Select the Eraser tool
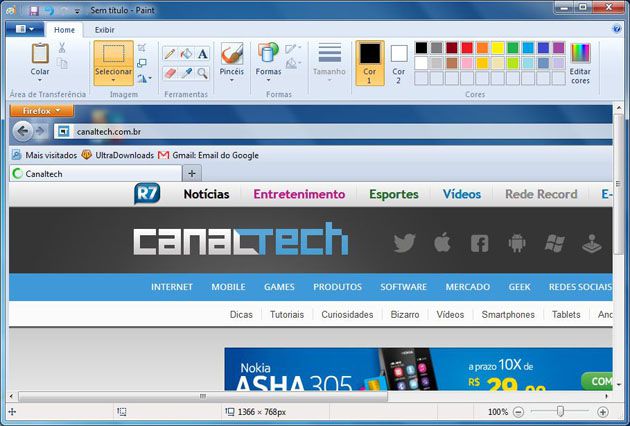This screenshot has height=426, width=630. (170, 73)
